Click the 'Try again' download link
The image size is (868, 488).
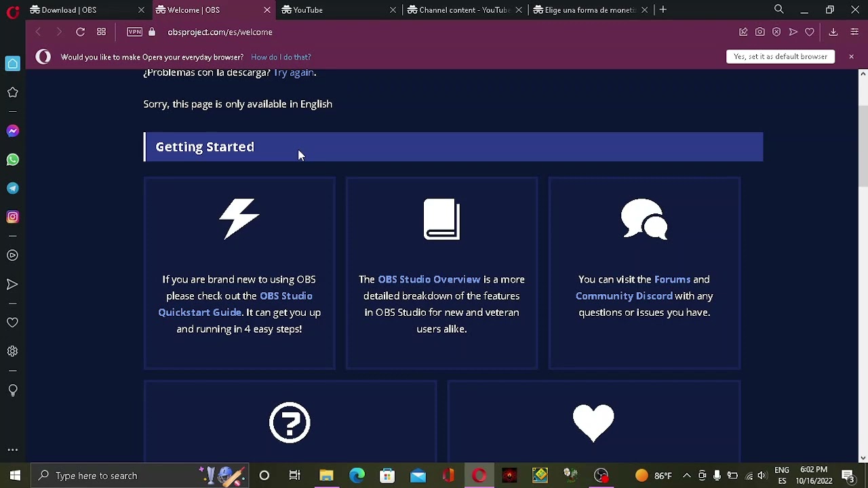click(294, 73)
